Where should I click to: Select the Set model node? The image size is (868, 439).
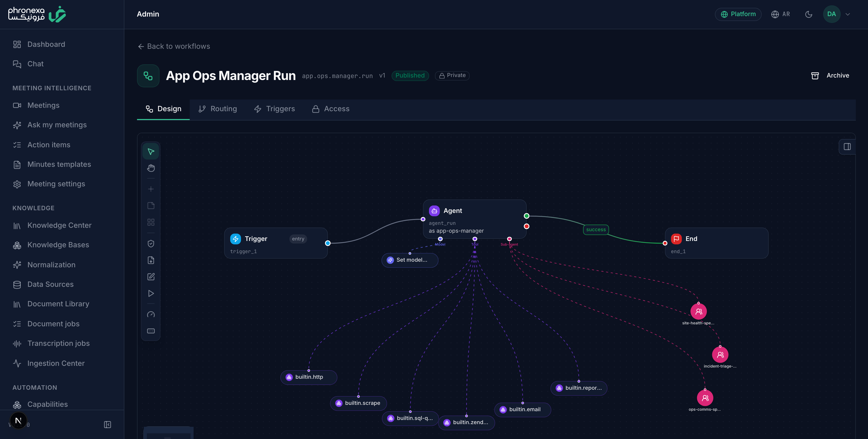[410, 260]
